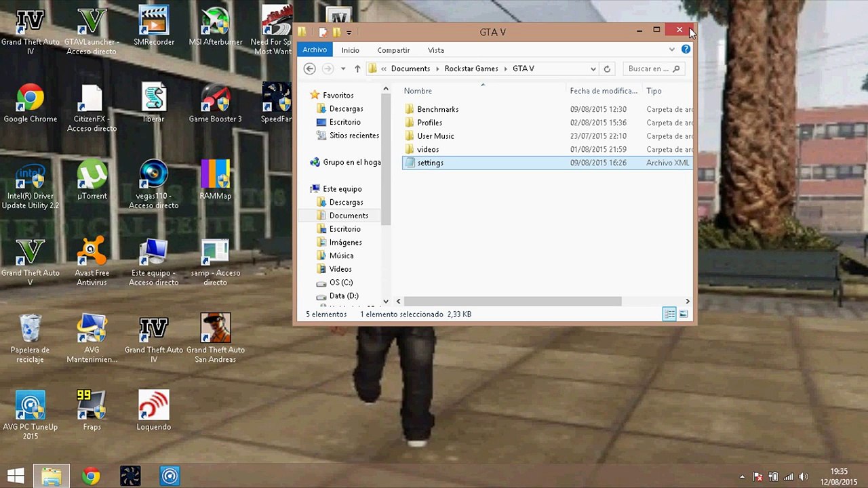Open Imágenes in the navigation pane
Image resolution: width=868 pixels, height=488 pixels.
coord(345,242)
